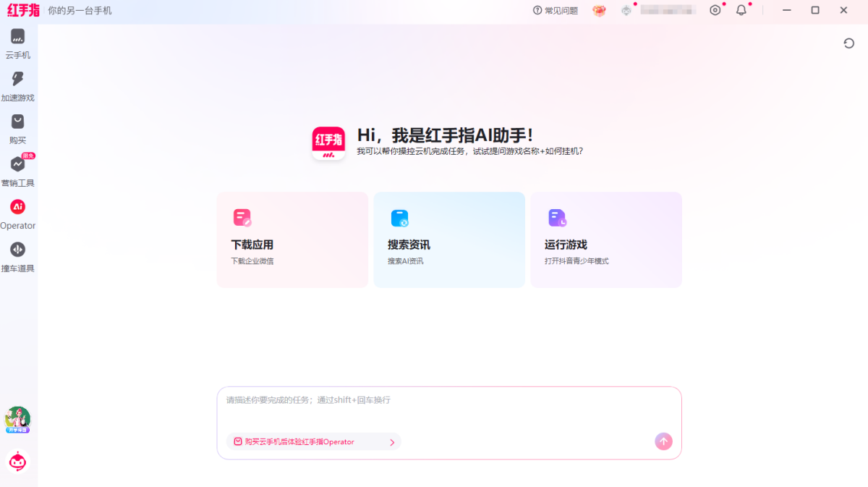Click the 下载企业微信 subtitle text
Viewport: 868px width, 487px height.
[252, 261]
